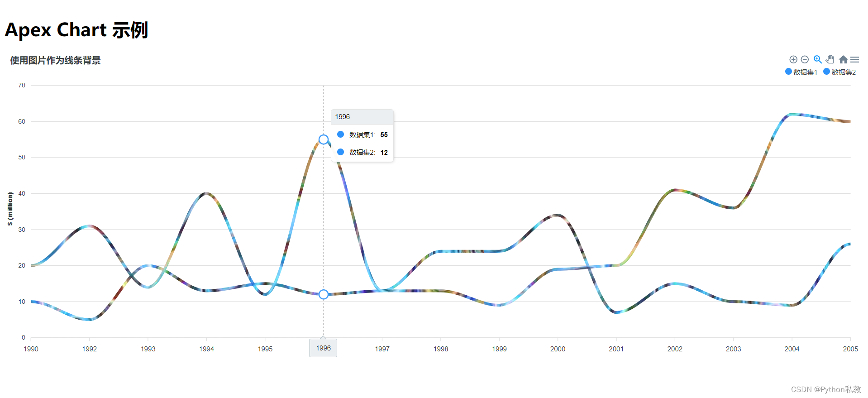
Task: Click the 1992 x-axis label
Action: 89,349
